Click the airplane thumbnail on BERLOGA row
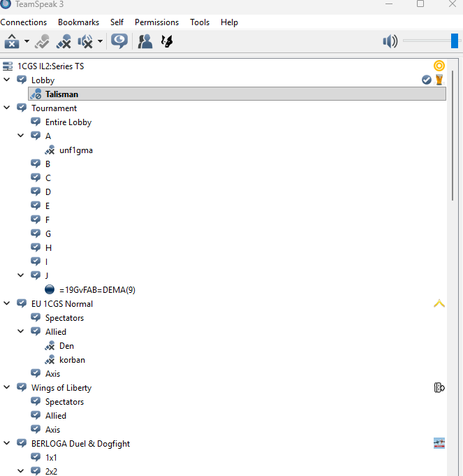 point(439,443)
